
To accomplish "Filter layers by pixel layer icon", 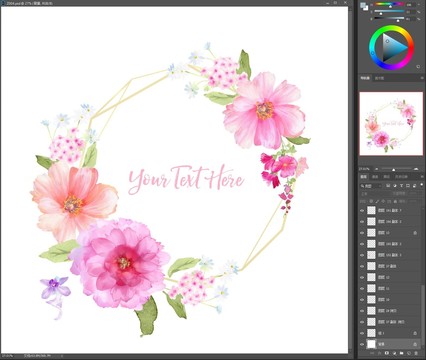I will click(x=388, y=186).
